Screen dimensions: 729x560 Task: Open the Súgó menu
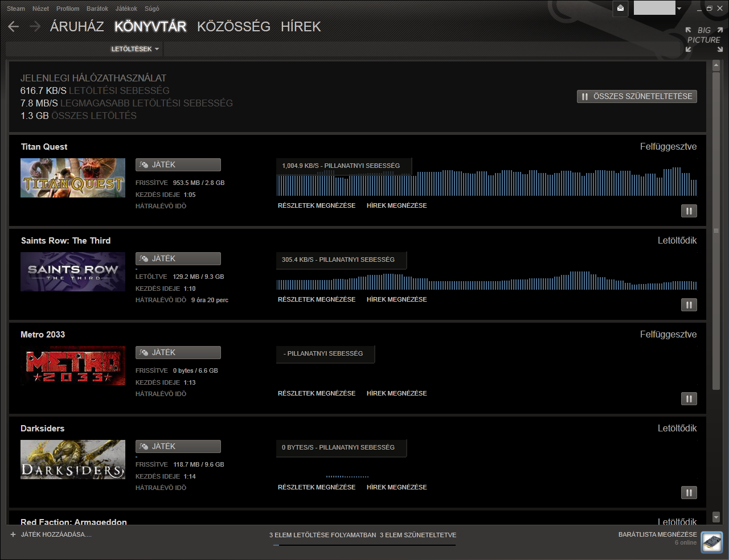[x=152, y=9]
